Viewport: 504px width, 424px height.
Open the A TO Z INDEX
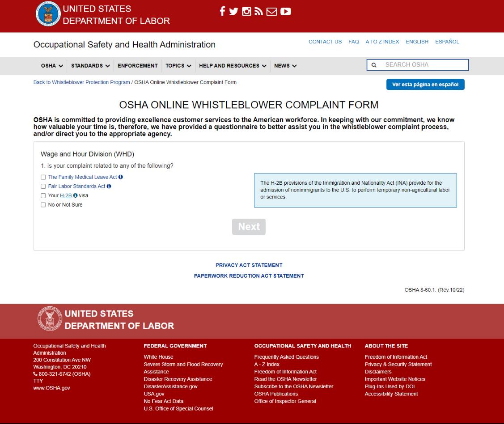[382, 42]
